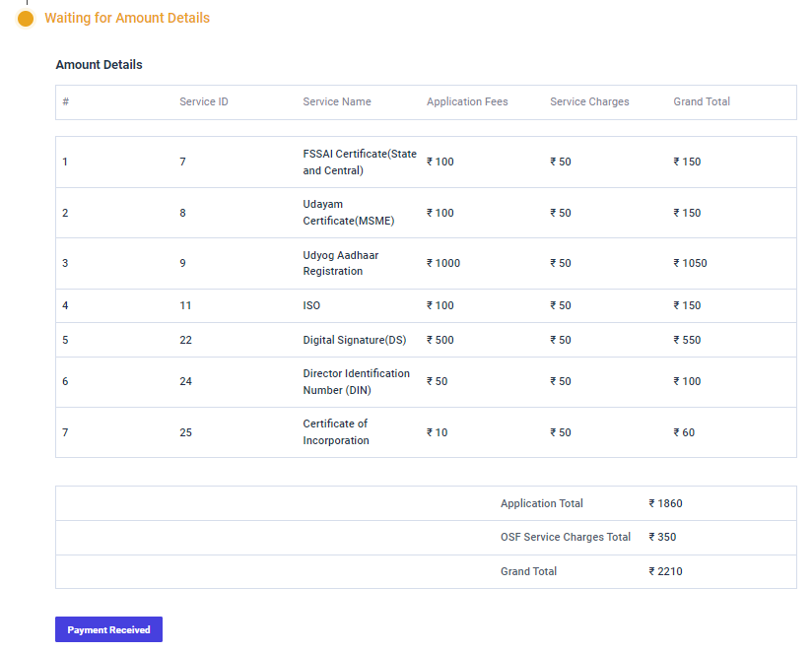Select the Service Name column header

(336, 101)
